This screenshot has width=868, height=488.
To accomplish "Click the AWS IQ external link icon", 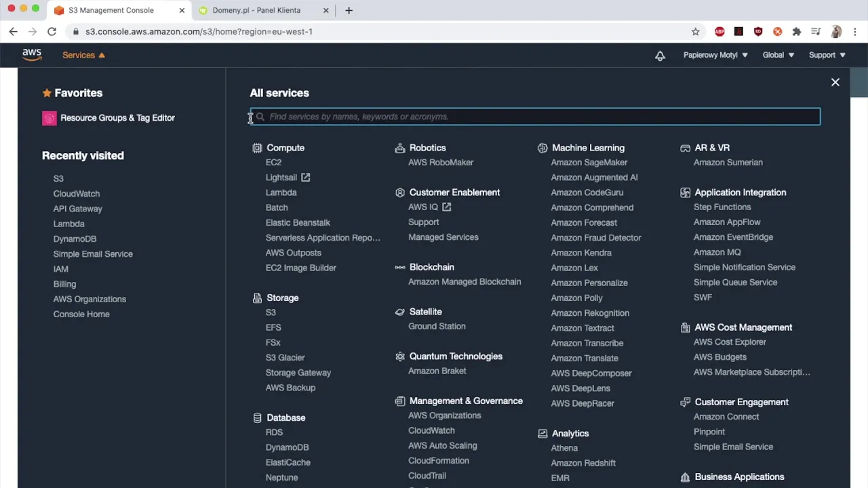I will 447,207.
